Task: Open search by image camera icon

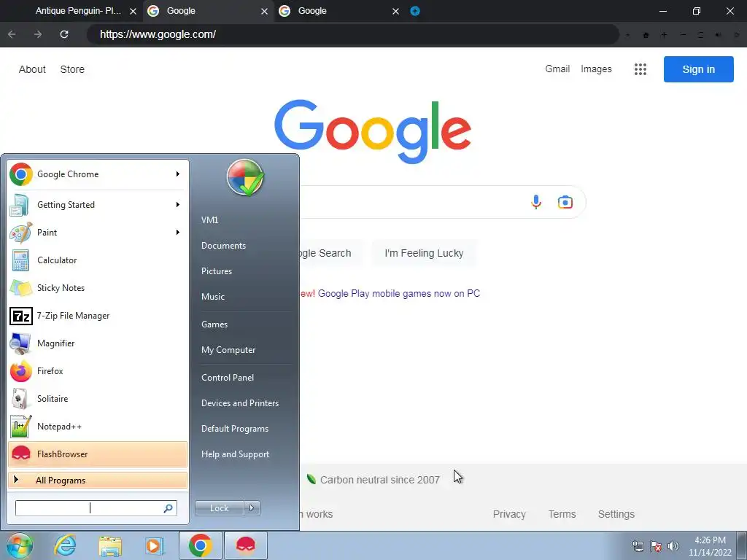Action: tap(565, 202)
